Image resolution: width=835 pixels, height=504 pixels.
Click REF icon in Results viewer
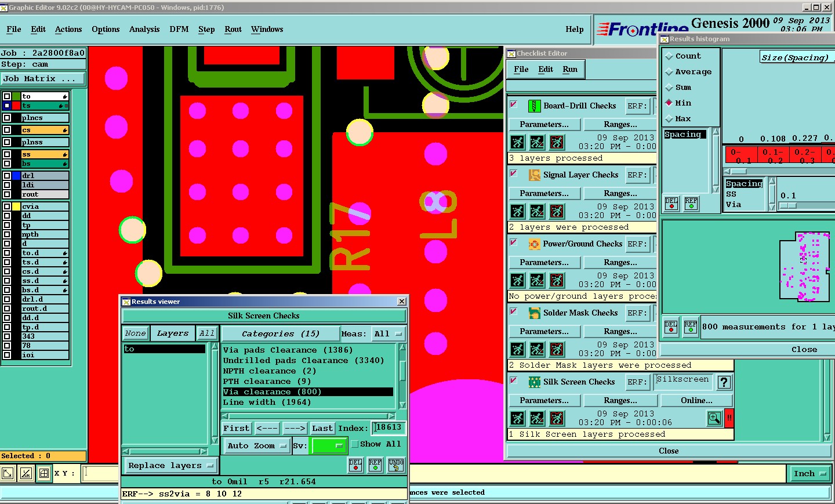tap(375, 465)
